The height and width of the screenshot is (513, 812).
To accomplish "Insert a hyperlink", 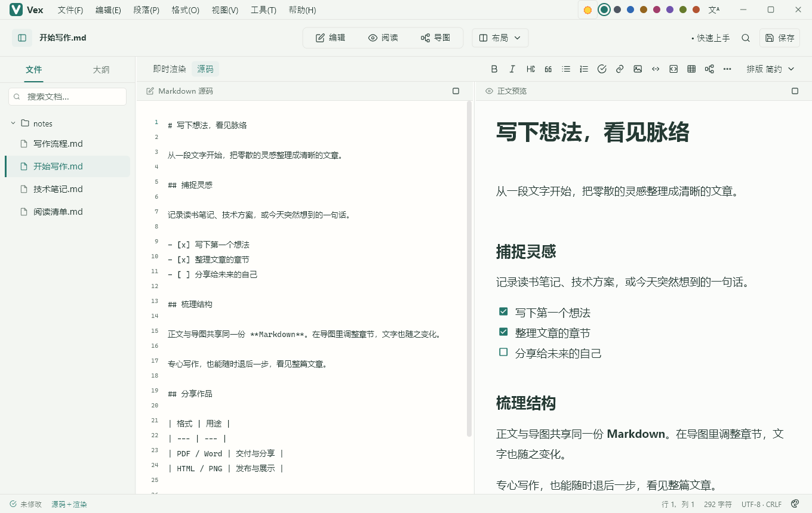I will point(620,69).
